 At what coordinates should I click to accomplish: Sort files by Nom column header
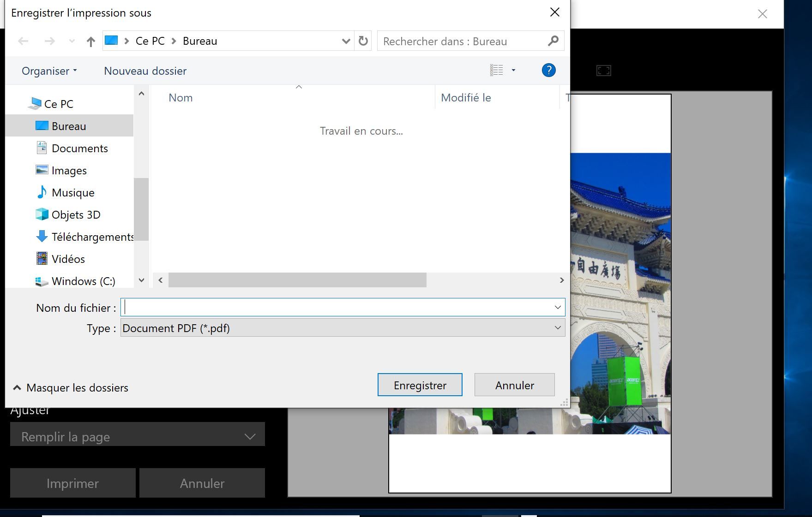(x=180, y=98)
